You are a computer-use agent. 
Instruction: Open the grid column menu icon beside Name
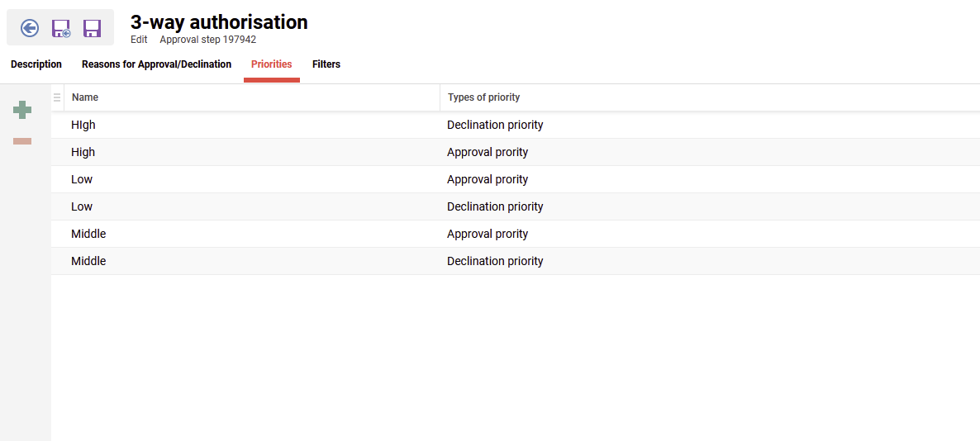[57, 97]
